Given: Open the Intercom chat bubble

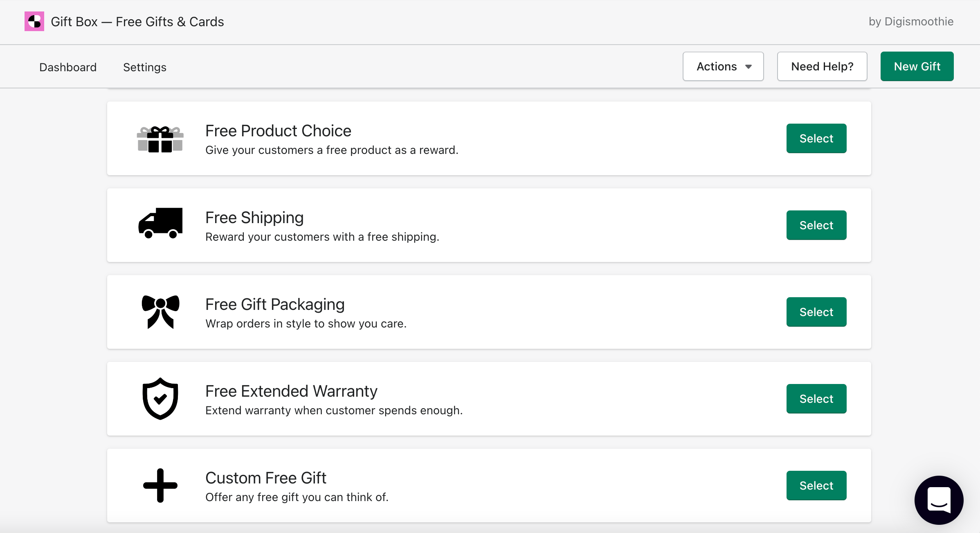Looking at the screenshot, I should coord(940,500).
